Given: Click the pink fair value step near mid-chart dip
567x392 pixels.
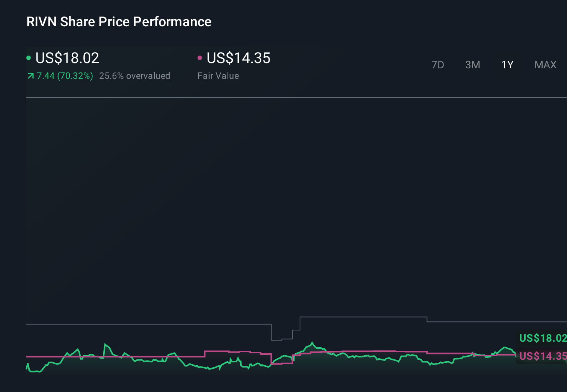Looking at the screenshot, I should coord(282,363).
